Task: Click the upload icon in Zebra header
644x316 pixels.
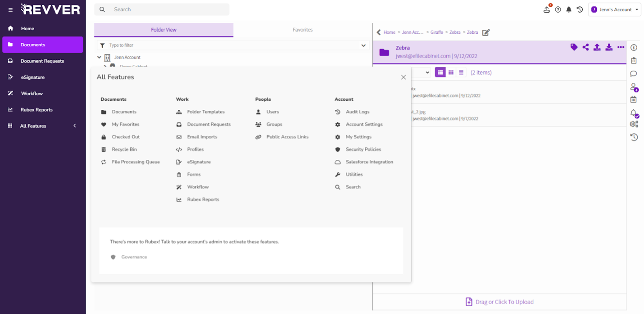Action: 597,47
